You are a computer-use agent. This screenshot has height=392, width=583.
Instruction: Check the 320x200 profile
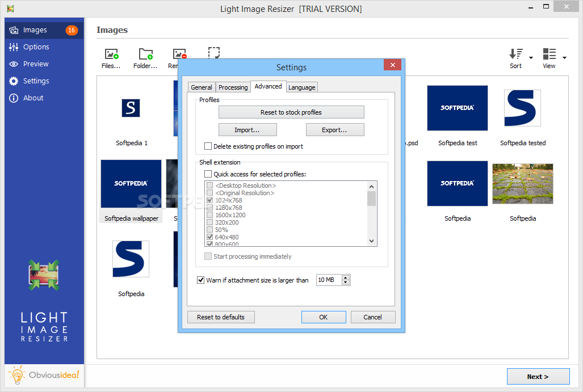[x=209, y=222]
